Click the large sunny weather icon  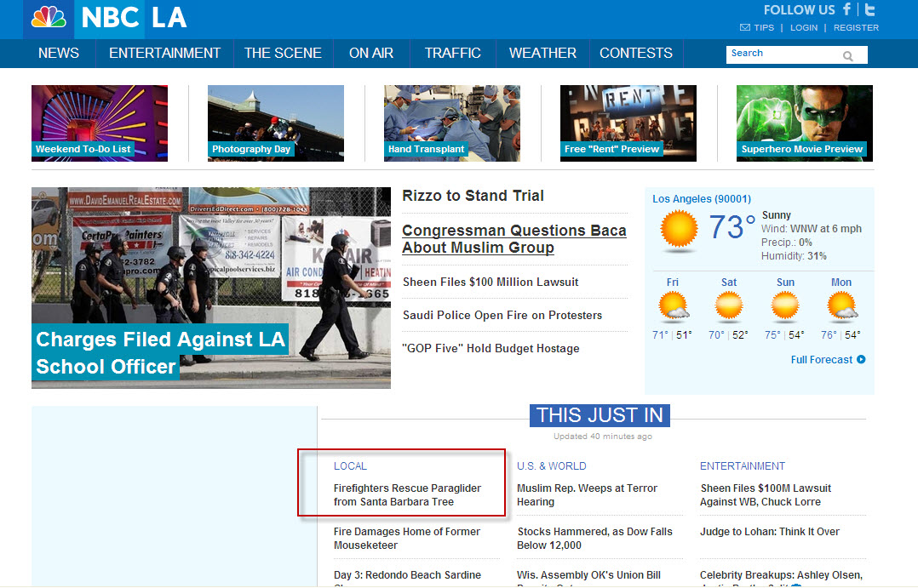click(x=679, y=231)
